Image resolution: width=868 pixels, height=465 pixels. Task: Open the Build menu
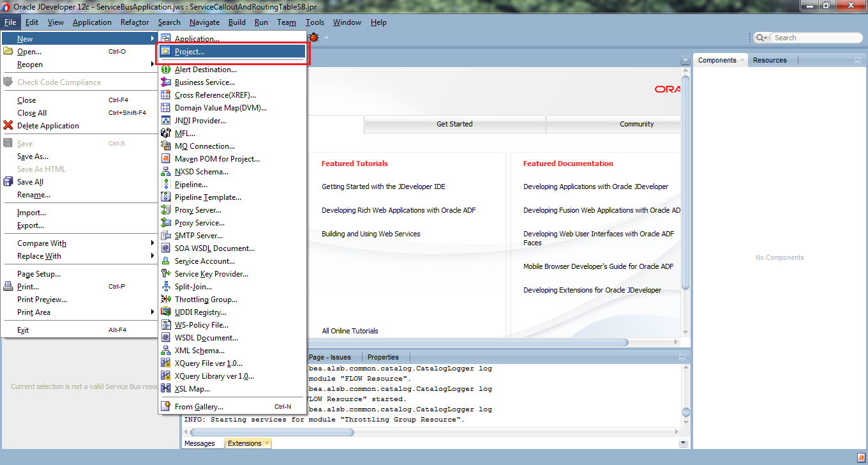pyautogui.click(x=237, y=22)
